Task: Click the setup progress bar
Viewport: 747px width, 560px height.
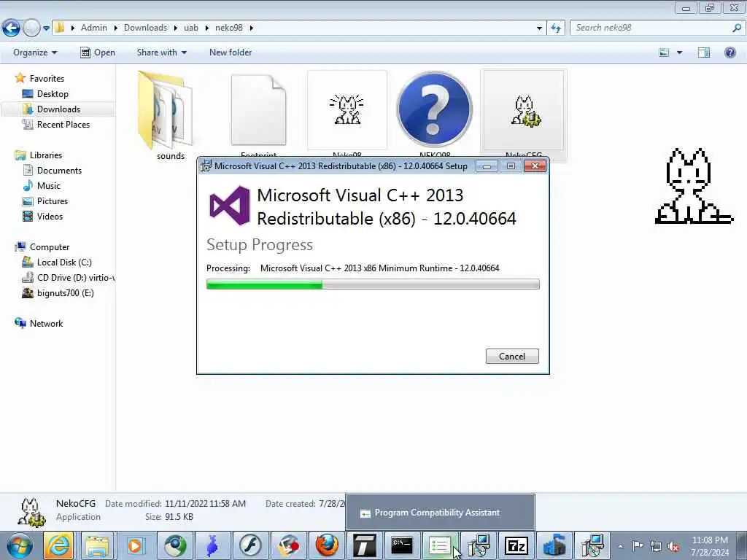Action: point(373,284)
